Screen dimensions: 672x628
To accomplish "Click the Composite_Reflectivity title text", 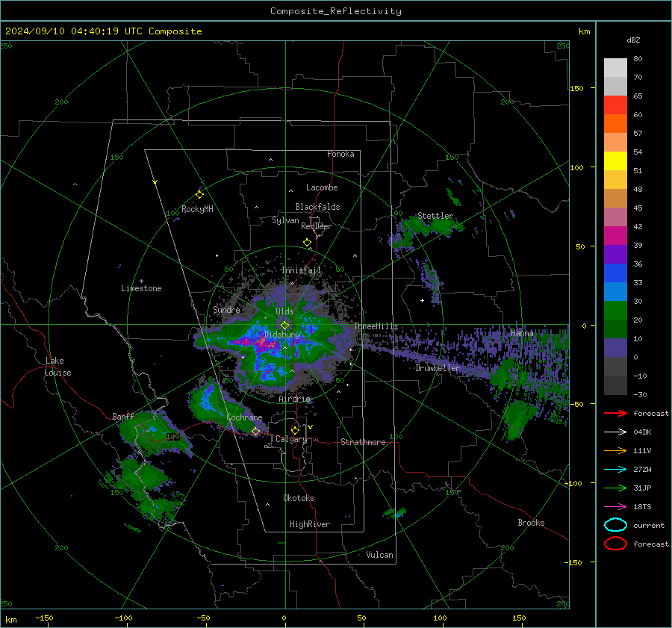I will pos(336,11).
